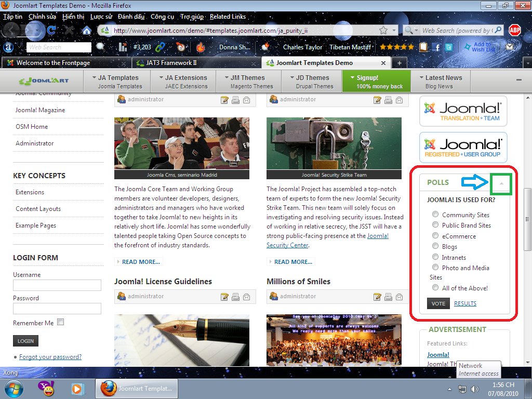Open the Windows Start orb
The height and width of the screenshot is (399, 532).
[x=14, y=389]
